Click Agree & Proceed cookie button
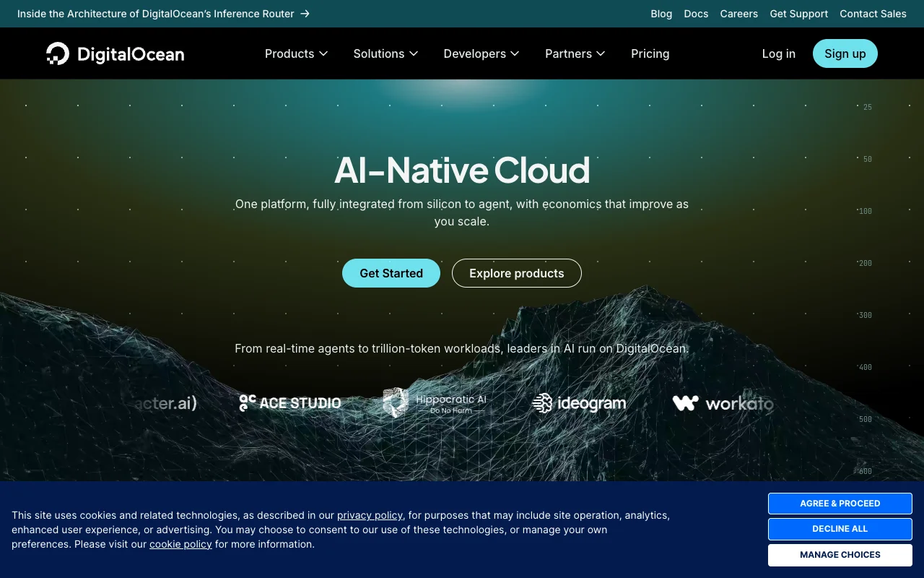924x578 pixels. pyautogui.click(x=840, y=504)
